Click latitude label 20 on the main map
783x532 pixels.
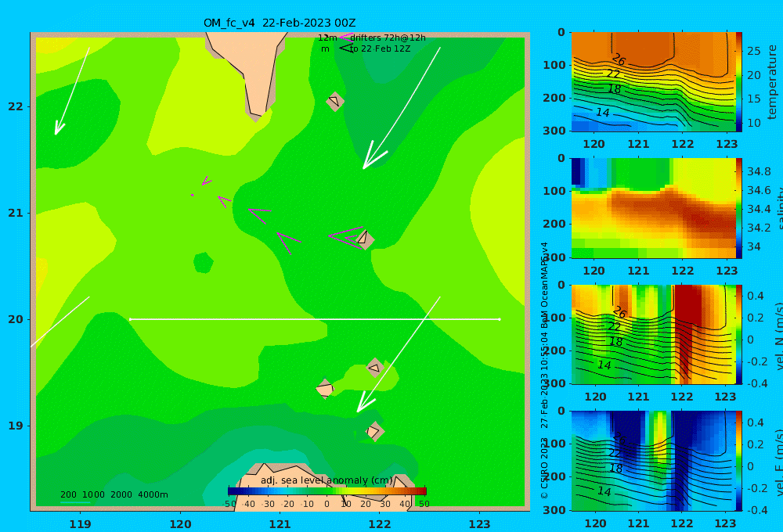click(x=16, y=319)
